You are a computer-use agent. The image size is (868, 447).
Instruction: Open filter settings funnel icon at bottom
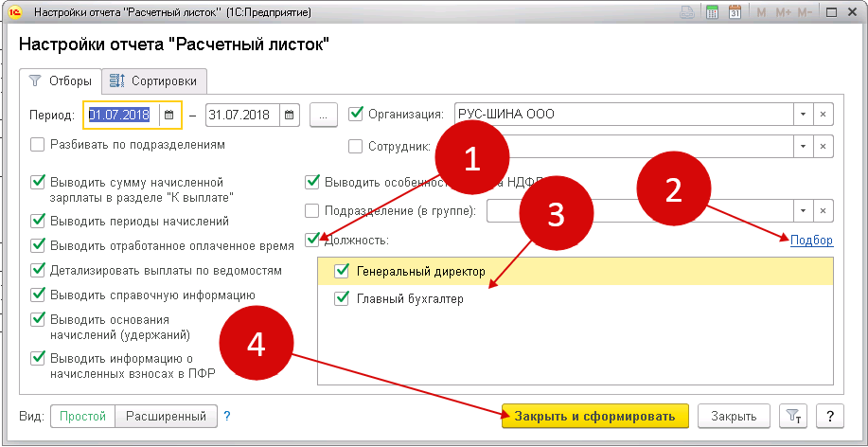coord(792,417)
